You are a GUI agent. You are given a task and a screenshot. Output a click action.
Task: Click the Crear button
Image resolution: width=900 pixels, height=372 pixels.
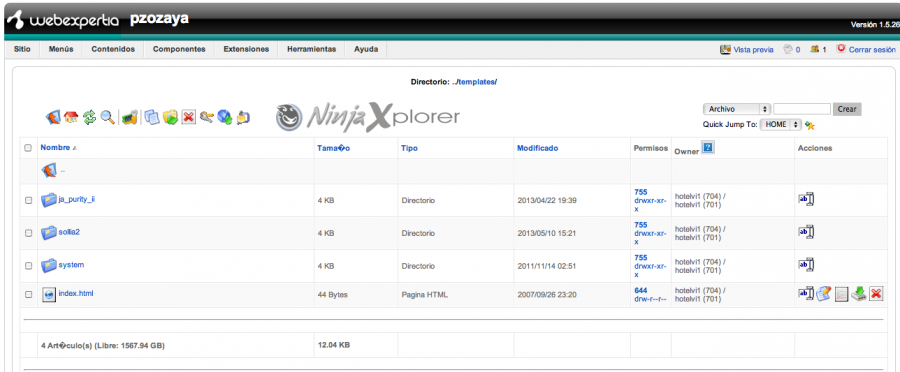point(847,109)
